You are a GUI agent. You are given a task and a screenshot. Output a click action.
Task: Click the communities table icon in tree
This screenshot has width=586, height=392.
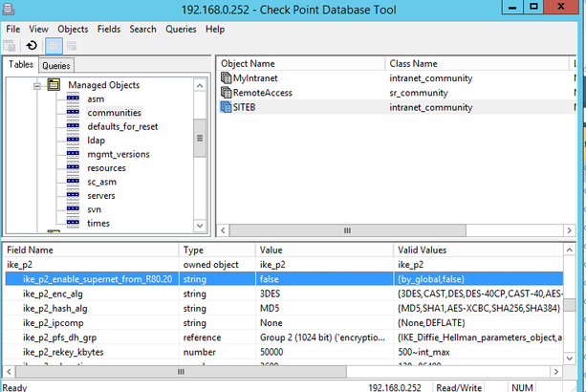tap(73, 113)
